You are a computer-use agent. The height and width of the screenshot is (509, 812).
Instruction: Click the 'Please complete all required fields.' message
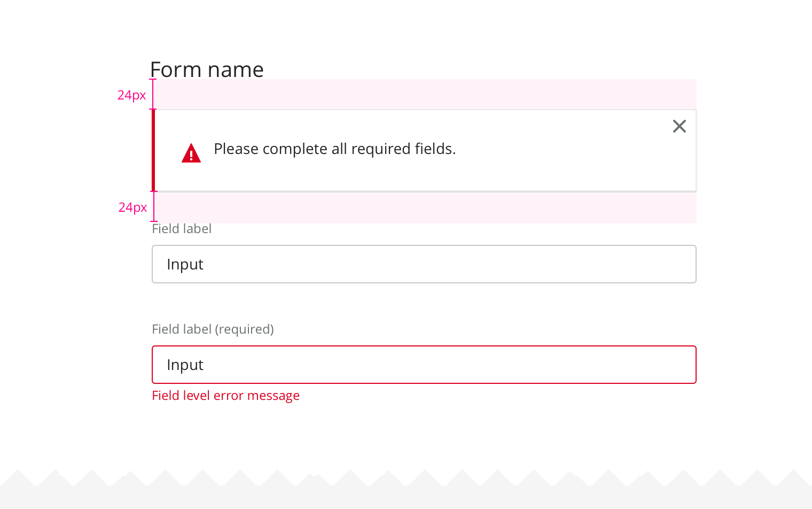click(334, 149)
